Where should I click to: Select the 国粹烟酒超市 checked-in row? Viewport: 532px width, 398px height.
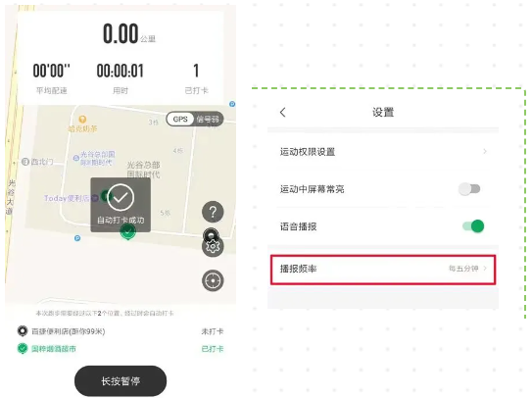[121, 349]
